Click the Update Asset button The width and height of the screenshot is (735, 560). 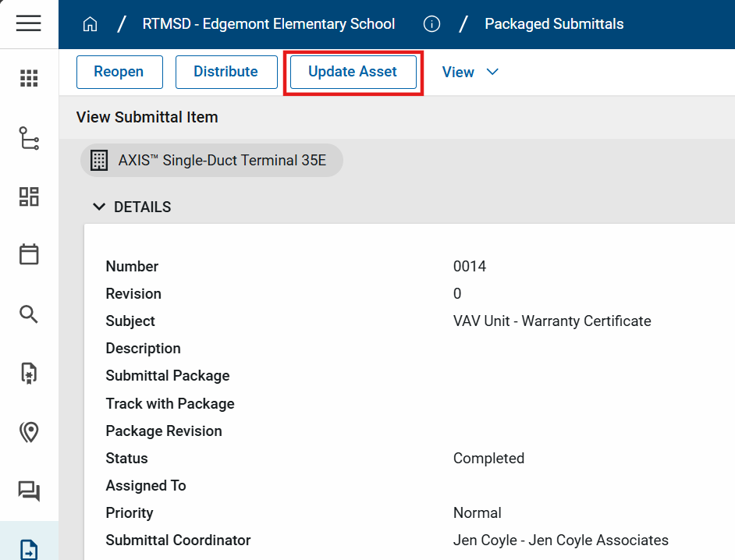tap(353, 72)
